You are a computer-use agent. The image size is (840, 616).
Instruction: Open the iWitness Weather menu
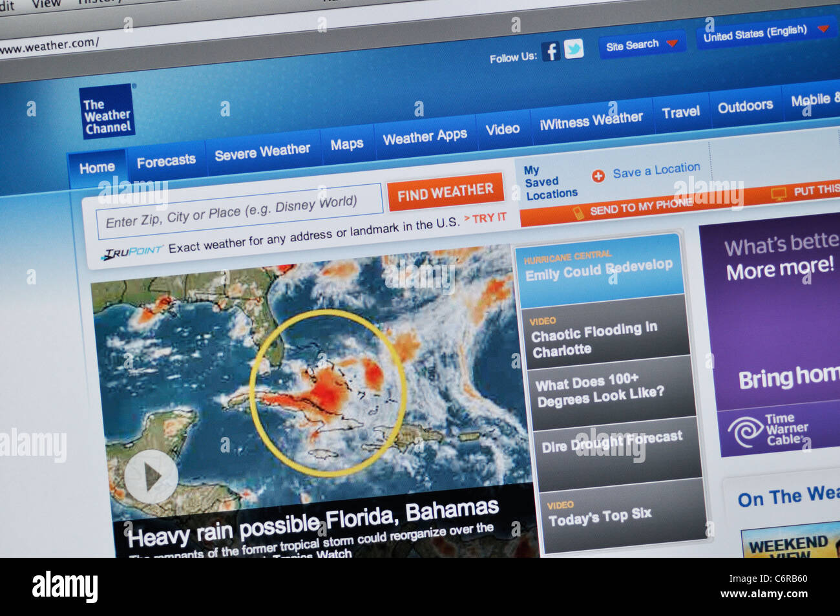[x=591, y=120]
